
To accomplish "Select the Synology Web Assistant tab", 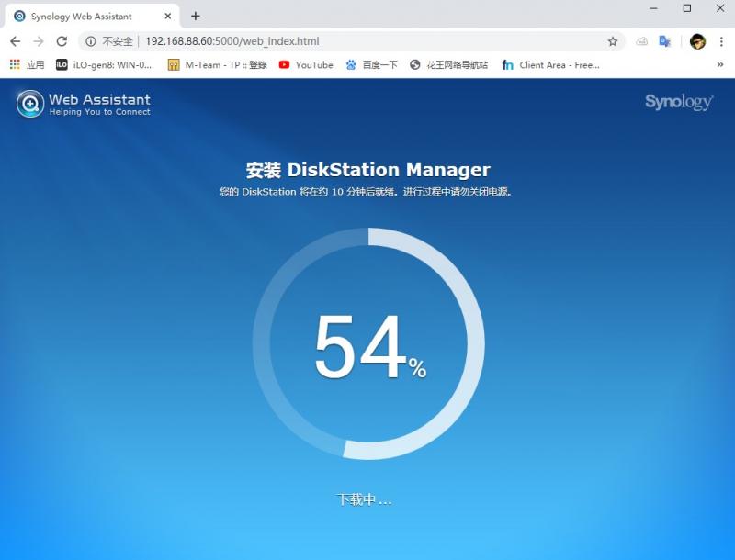I will 92,17.
